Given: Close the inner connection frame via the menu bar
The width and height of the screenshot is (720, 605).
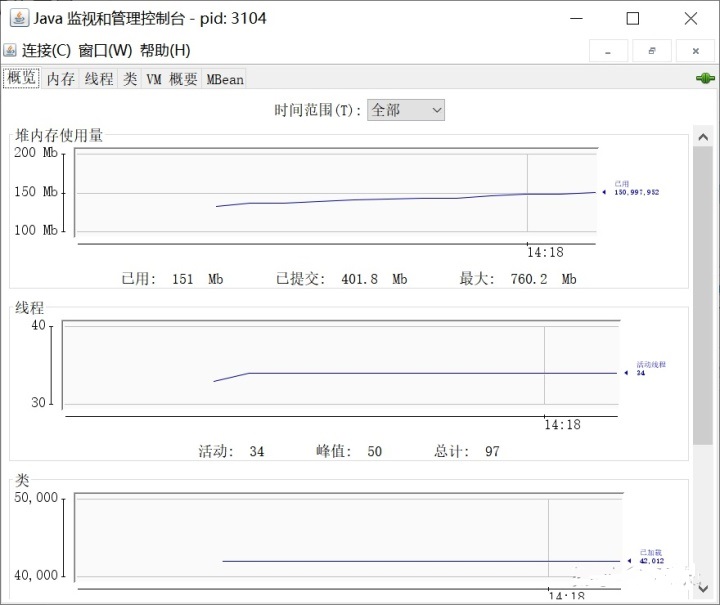Looking at the screenshot, I should 695,51.
